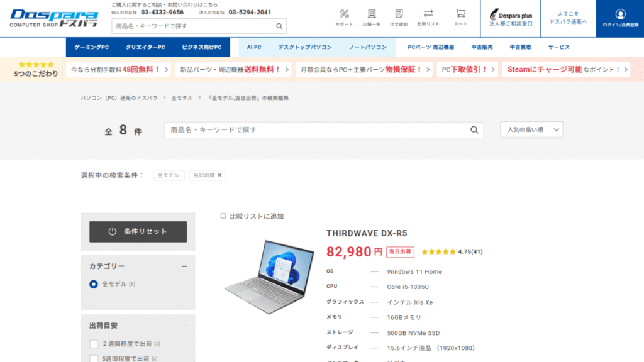
Task: Click the personal customer phone number 03-4332-9656
Action: (162, 13)
